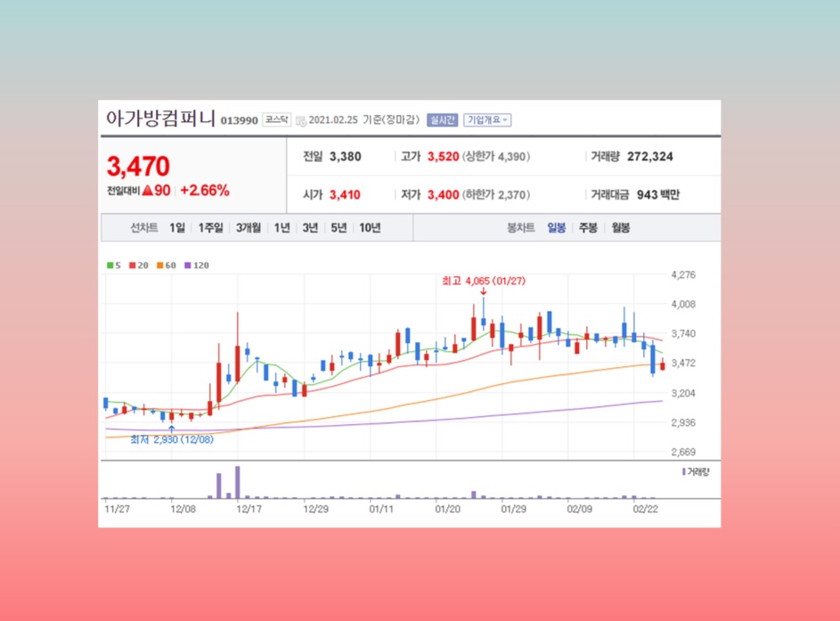
Task: Switch chart to 1년 range
Action: (x=281, y=228)
